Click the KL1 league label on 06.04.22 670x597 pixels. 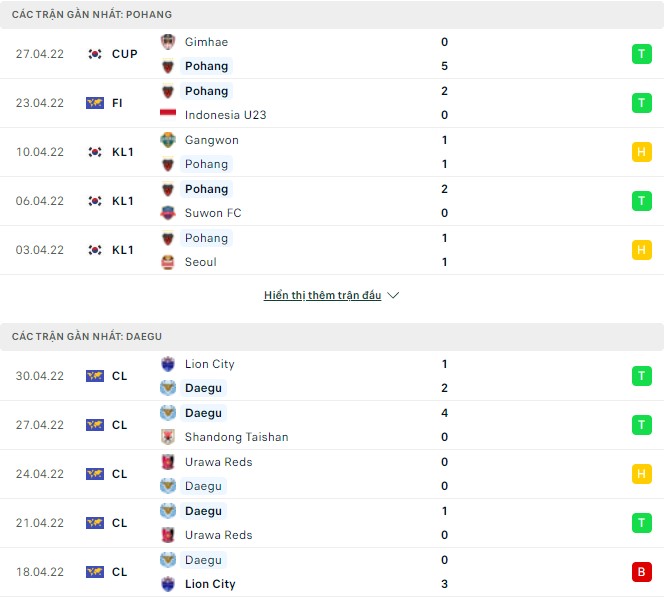pos(123,201)
